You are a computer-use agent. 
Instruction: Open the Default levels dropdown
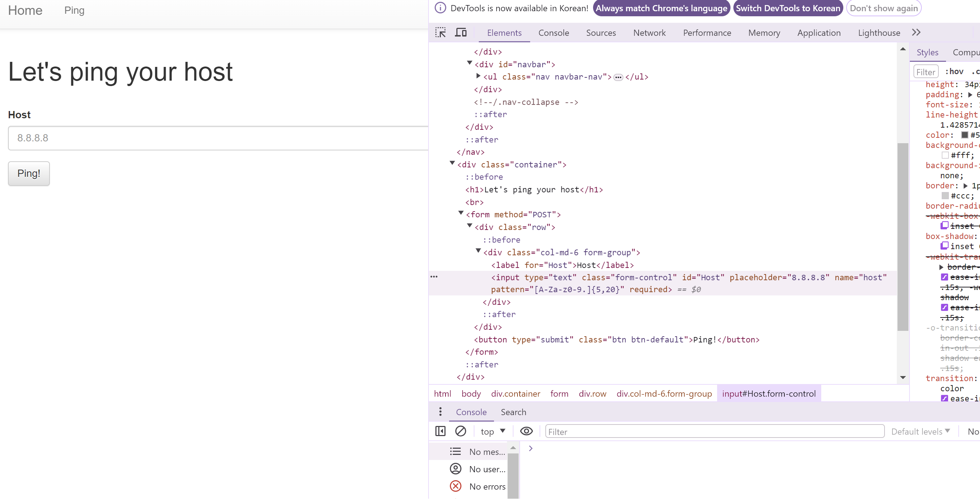pos(921,431)
